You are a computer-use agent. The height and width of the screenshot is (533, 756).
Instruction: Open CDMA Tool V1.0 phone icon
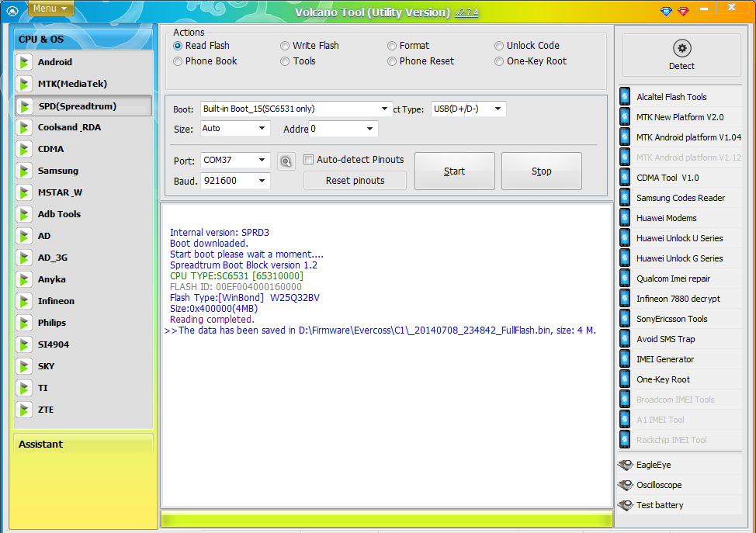[x=625, y=178]
